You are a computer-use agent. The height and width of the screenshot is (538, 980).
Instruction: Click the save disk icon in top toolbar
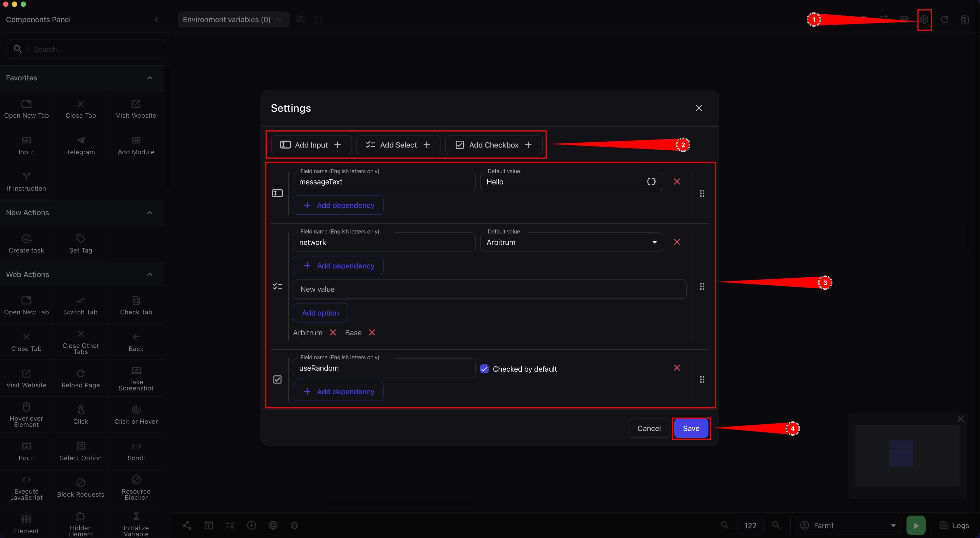point(964,19)
